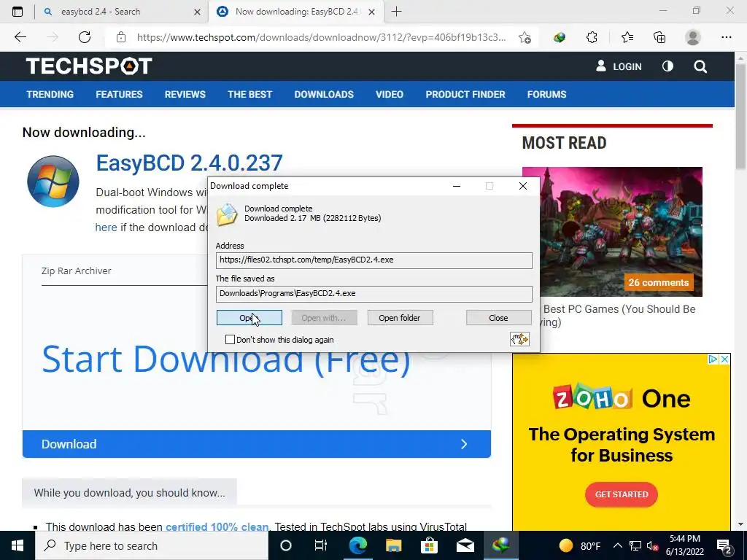Click the blue Download button bar

(256, 444)
